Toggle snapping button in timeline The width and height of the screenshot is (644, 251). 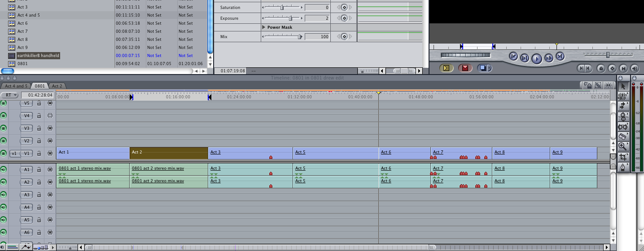pos(608,85)
